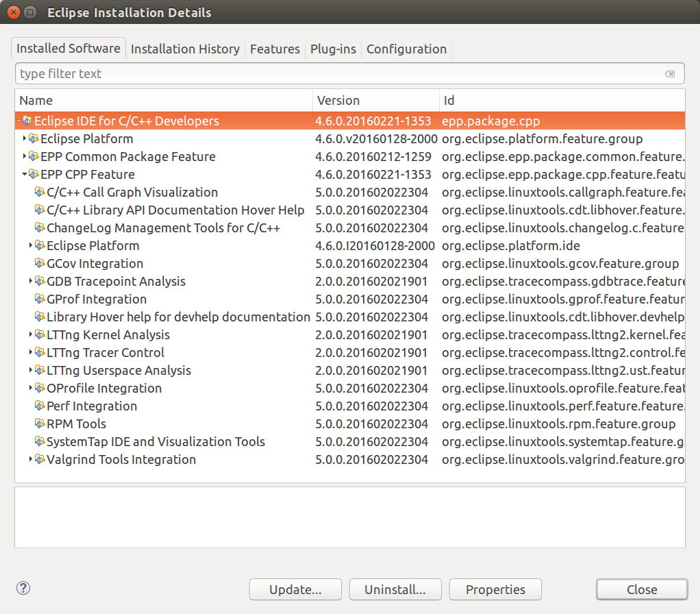Viewport: 700px width, 614px height.
Task: Collapse the EPP CPP Feature node
Action: coord(24,174)
